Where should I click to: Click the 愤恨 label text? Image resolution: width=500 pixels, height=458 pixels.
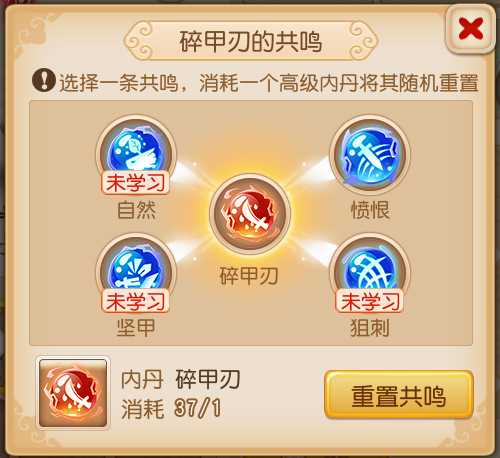click(x=370, y=211)
